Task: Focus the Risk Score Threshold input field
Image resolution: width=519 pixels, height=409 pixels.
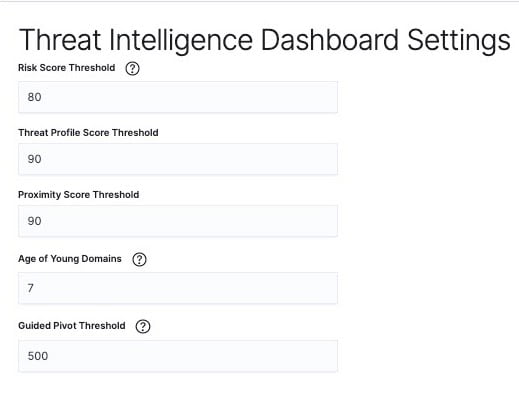Action: click(178, 97)
